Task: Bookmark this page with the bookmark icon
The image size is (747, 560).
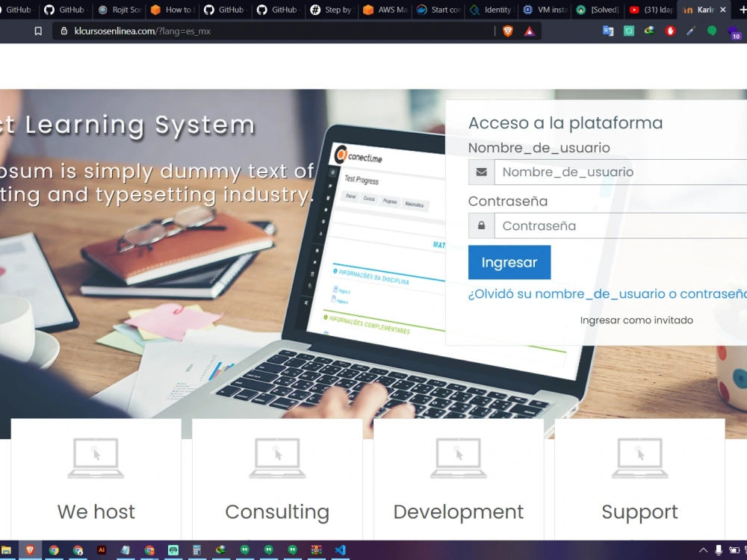Action: [x=38, y=31]
